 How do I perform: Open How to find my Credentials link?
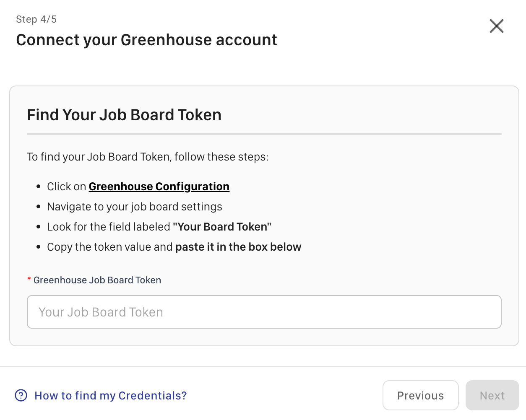click(110, 395)
